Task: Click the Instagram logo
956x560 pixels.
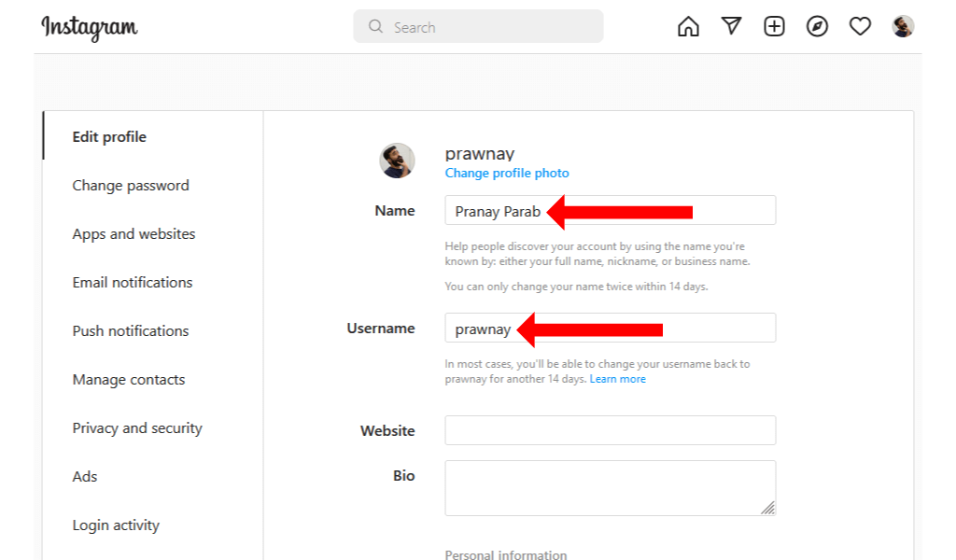Action: point(90,28)
